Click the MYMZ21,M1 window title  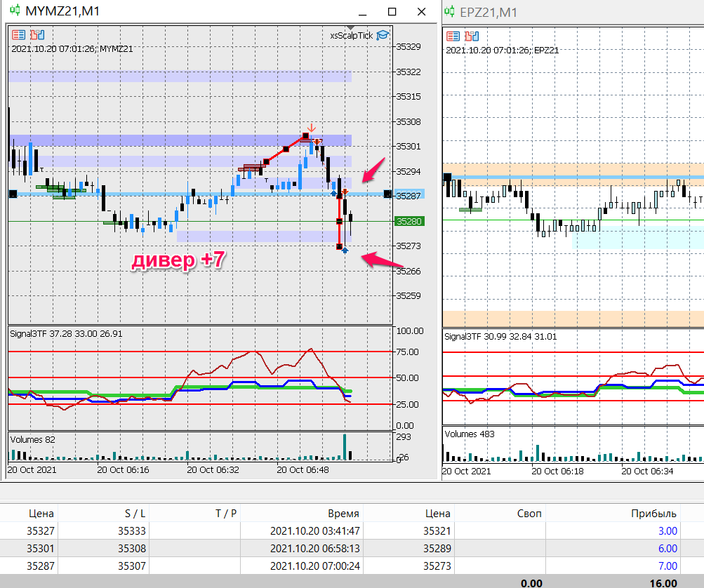point(62,11)
